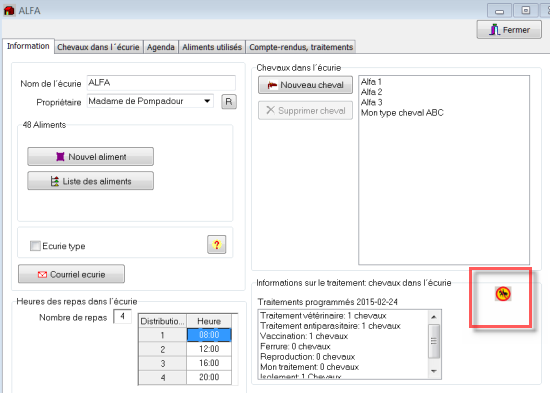Select Vaccination: 1 chevaux line
This screenshot has height=393, width=550.
304,336
